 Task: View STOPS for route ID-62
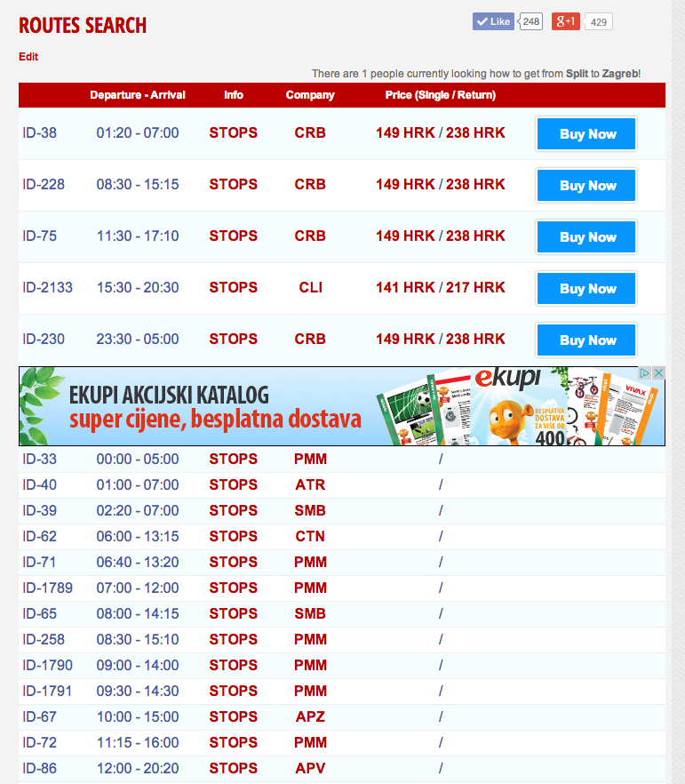(x=234, y=537)
